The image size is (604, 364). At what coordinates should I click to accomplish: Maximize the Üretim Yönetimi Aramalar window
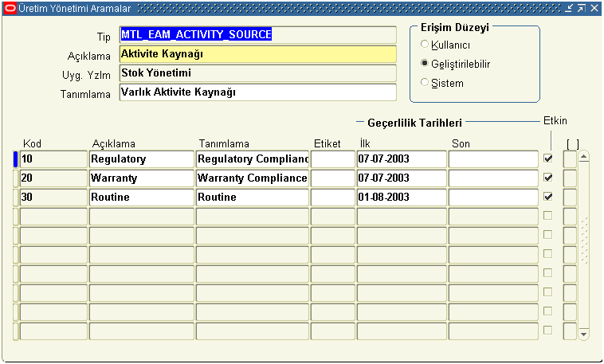pyautogui.click(x=581, y=8)
